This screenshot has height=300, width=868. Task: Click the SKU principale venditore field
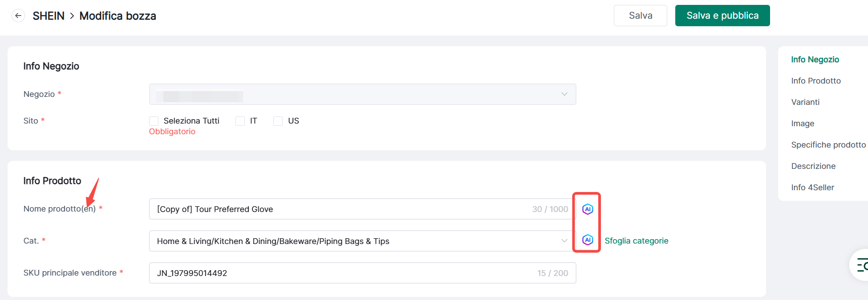coord(343,273)
